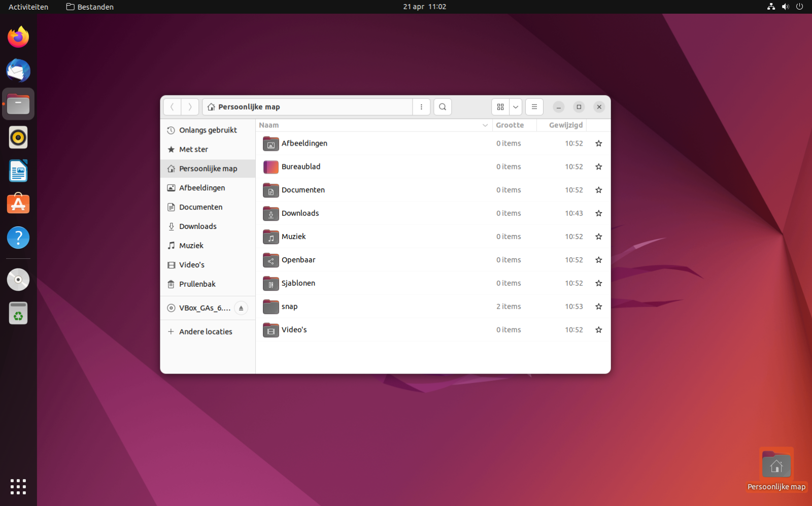Click Andere locaties in sidebar
Screen dimensions: 812x506
click(205, 332)
